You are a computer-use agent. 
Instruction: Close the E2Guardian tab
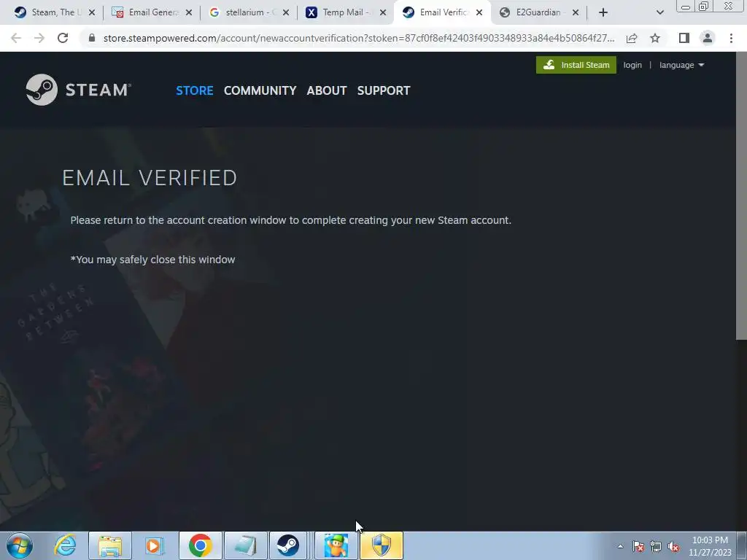pyautogui.click(x=576, y=13)
